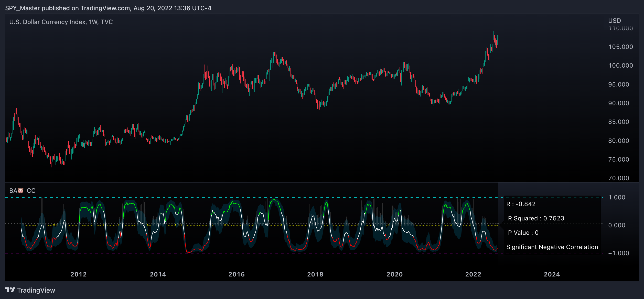644x299 pixels.
Task: Click the 2022 time axis label
Action: point(473,274)
